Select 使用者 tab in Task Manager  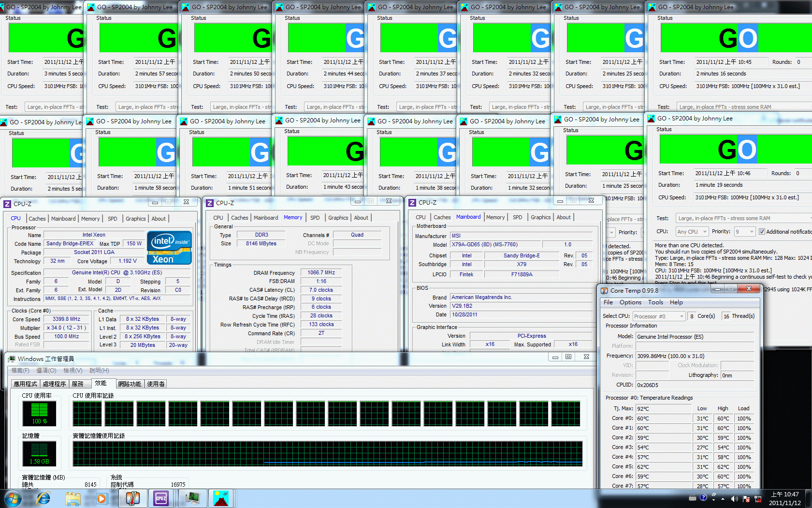point(156,384)
